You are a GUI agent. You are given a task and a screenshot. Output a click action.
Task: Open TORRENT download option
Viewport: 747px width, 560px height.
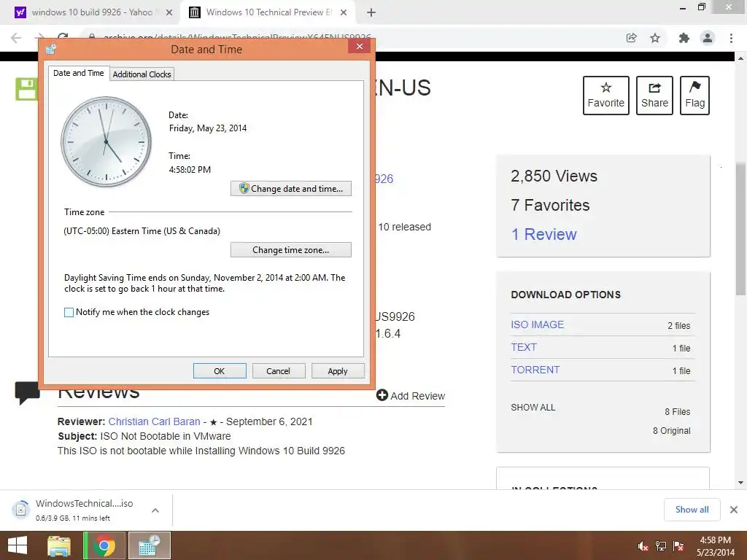coord(535,370)
